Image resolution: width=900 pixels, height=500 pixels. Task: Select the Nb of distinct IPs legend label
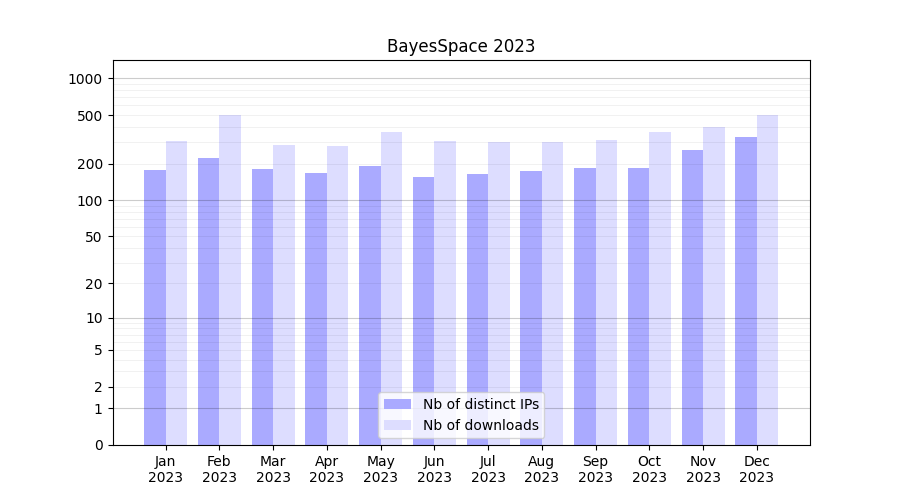coord(480,404)
